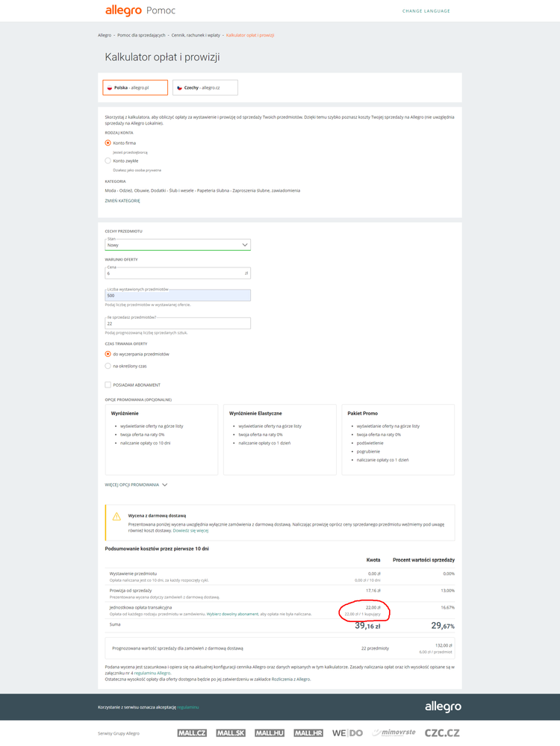Open Dowiedz się więcej link
The image size is (560, 746).
coord(190,530)
